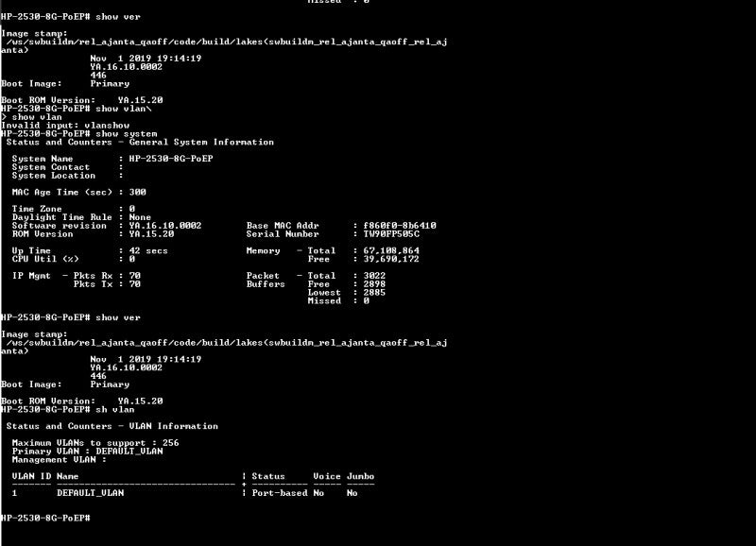756x546 pixels.
Task: Click the 'Daylight Time Rule' label
Action: coord(61,217)
